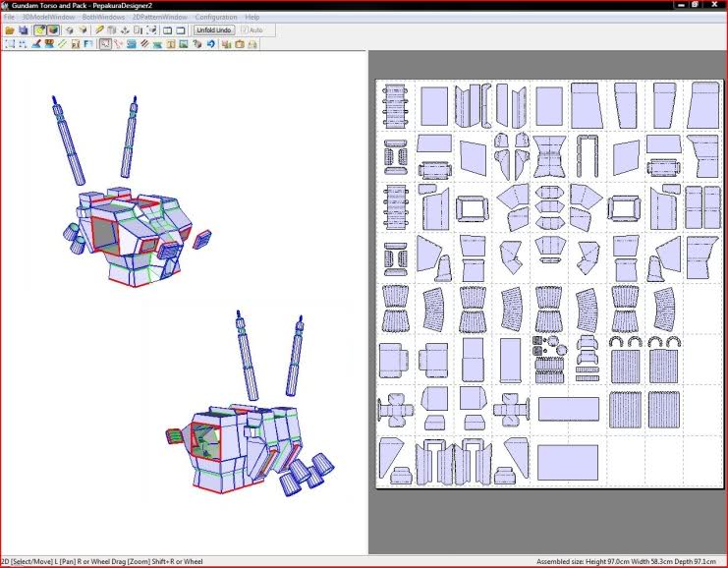Image resolution: width=728 pixels, height=568 pixels.
Task: Open the File menu
Action: (x=9, y=17)
